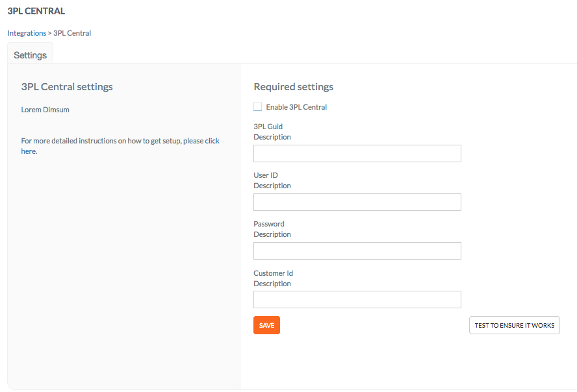This screenshot has height=392, width=577.
Task: Click the orange SAVE button
Action: (266, 325)
